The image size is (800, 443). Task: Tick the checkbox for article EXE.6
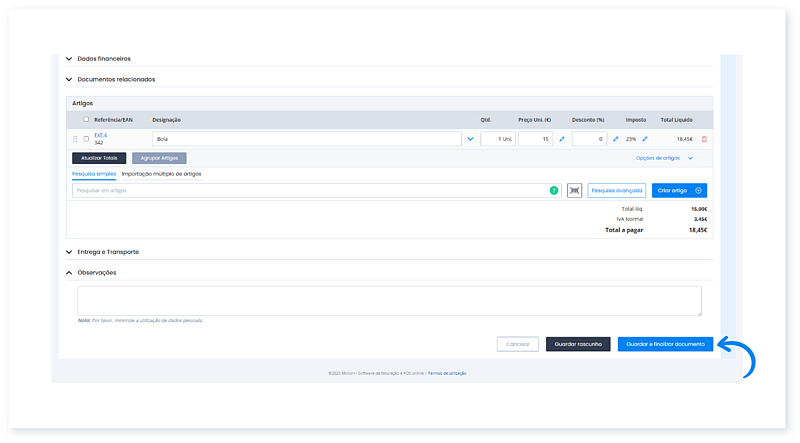tap(86, 139)
